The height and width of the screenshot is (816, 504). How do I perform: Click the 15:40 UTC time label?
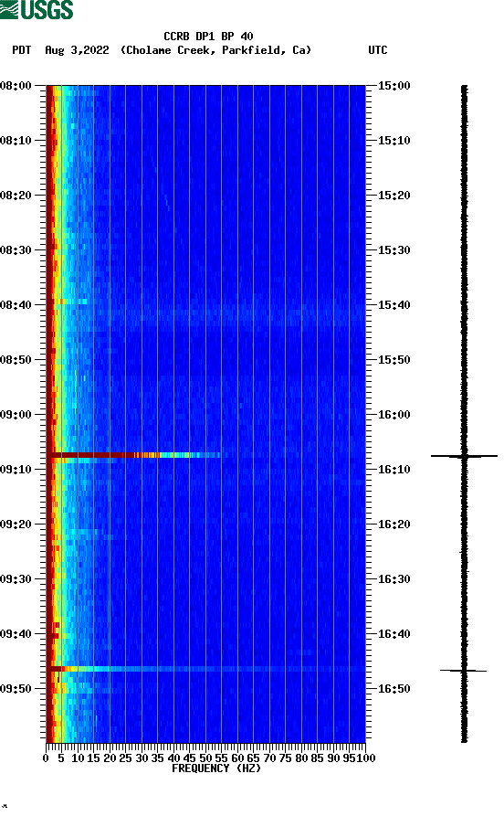(394, 305)
